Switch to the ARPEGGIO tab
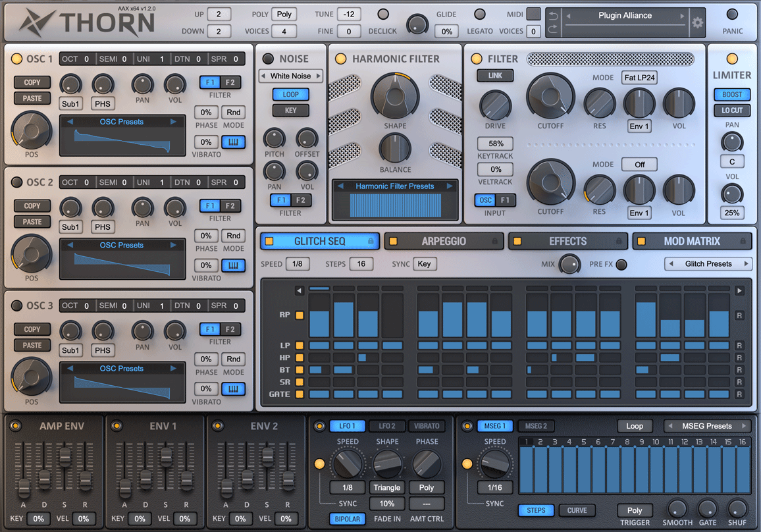Viewport: 761px width, 532px height. 444,241
